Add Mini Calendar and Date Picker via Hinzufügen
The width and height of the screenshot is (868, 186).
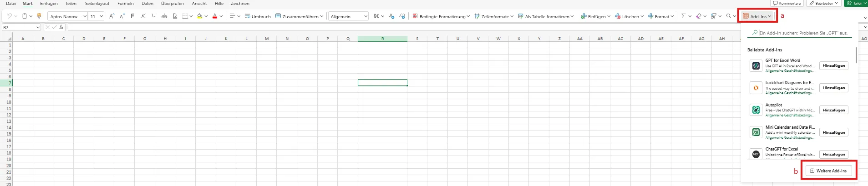833,132
